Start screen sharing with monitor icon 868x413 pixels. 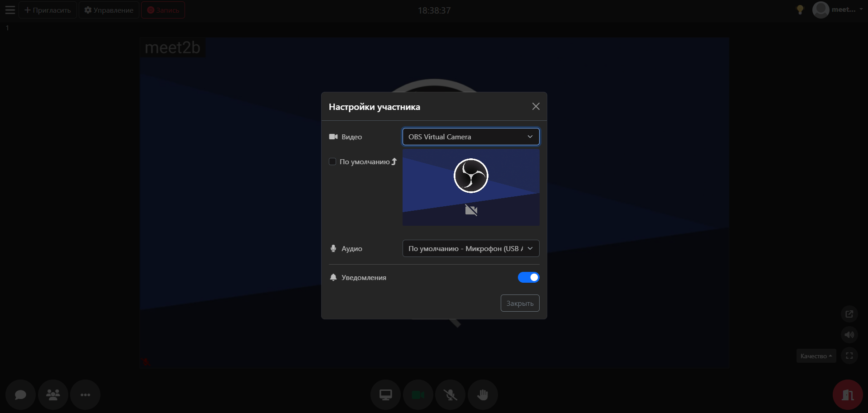[x=385, y=395]
